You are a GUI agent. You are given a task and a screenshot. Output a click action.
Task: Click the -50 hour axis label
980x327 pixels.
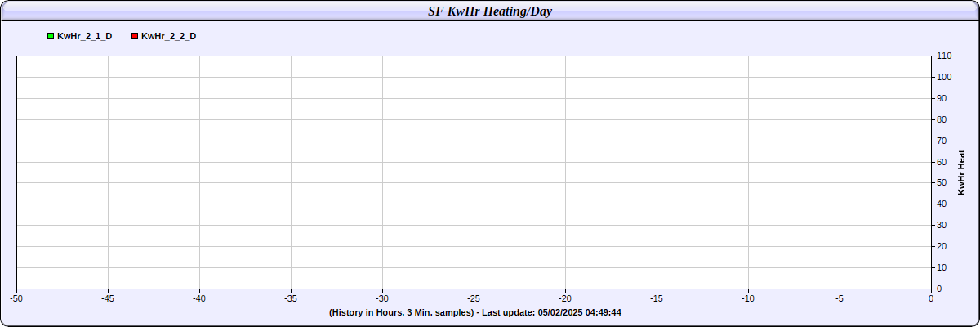pyautogui.click(x=16, y=298)
